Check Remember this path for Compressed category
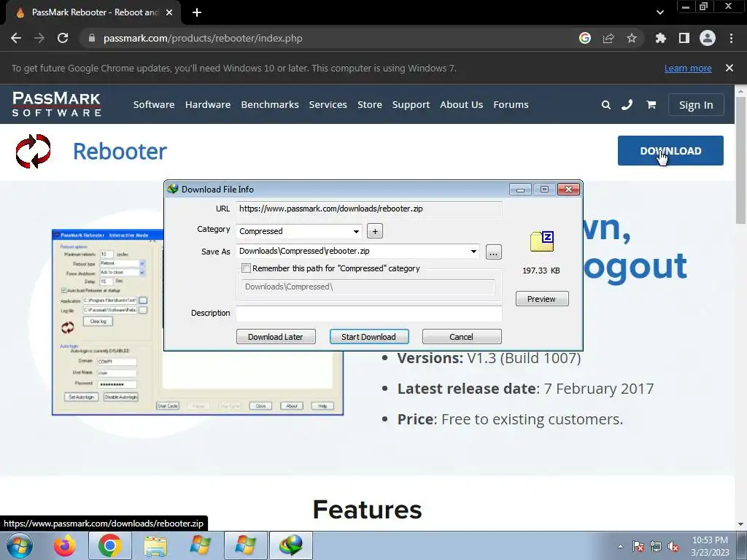Image resolution: width=747 pixels, height=560 pixels. [246, 268]
